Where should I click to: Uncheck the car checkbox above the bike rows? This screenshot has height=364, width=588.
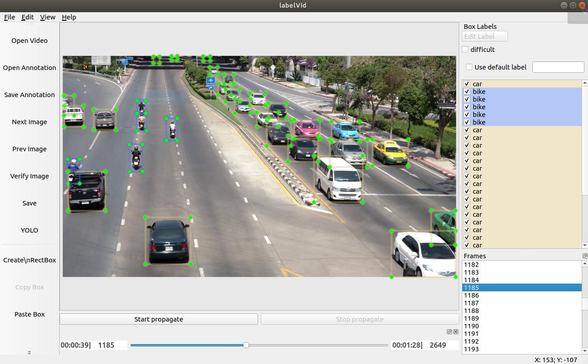coord(467,84)
